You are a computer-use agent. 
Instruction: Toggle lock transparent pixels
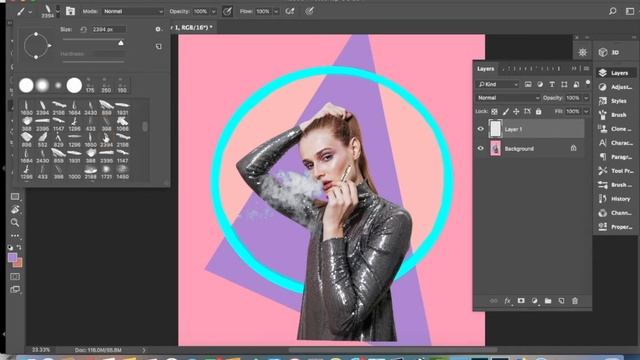click(494, 111)
